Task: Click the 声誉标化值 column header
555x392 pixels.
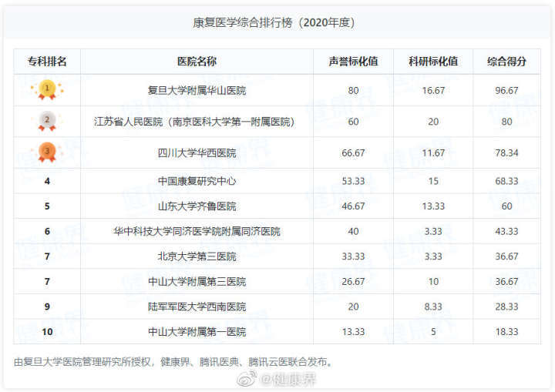Action: pyautogui.click(x=353, y=62)
